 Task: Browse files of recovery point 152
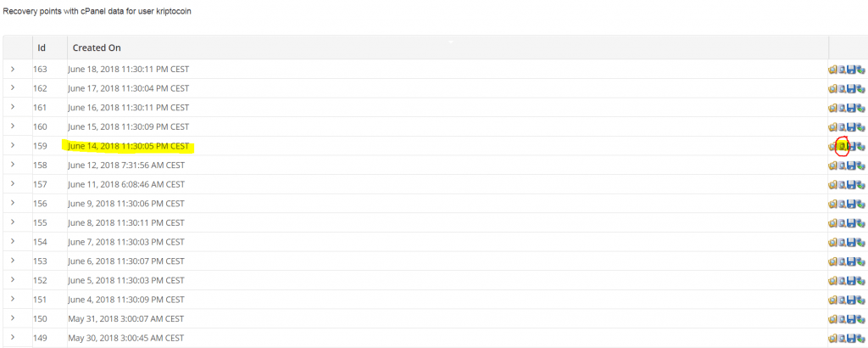pyautogui.click(x=832, y=280)
